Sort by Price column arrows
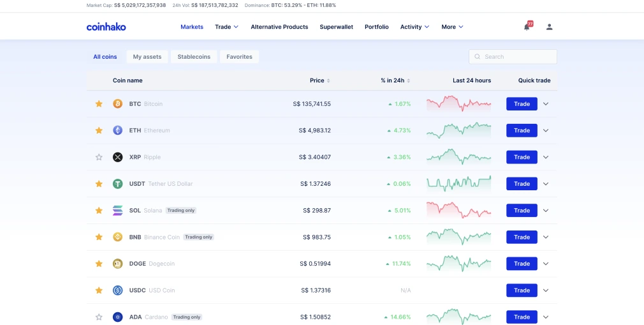The height and width of the screenshot is (325, 644). click(328, 80)
